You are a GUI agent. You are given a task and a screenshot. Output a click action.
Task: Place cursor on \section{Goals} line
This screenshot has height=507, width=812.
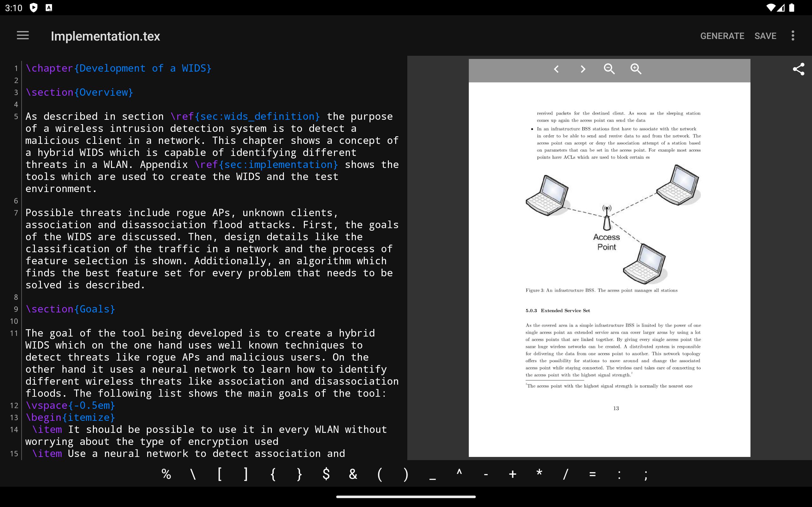pyautogui.click(x=70, y=309)
